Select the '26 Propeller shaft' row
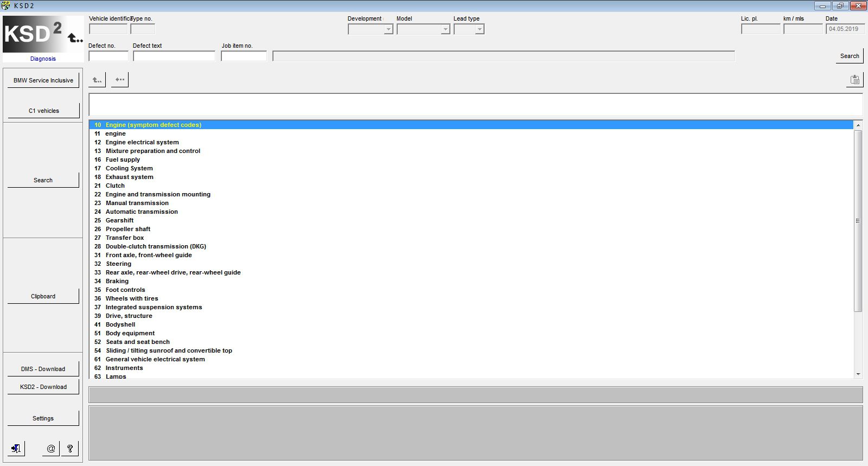 coord(471,229)
